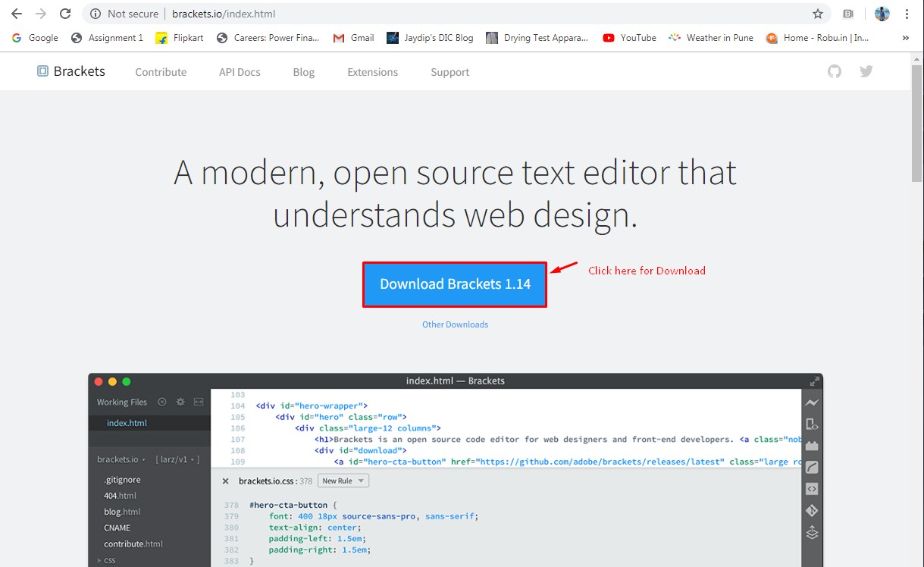Image resolution: width=924 pixels, height=567 pixels.
Task: Click the split view icon by Working Files
Action: click(199, 402)
